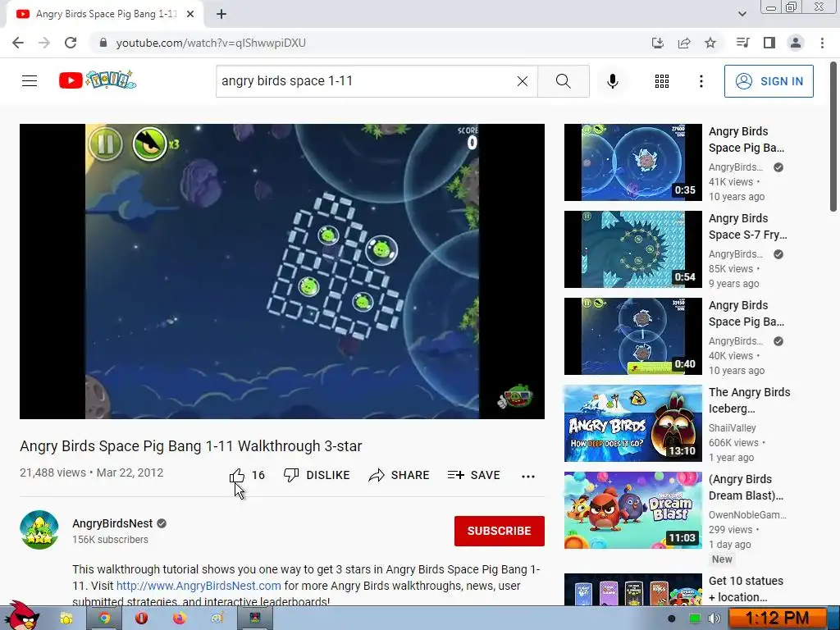The height and width of the screenshot is (630, 840).
Task: Open the YouTube apps grid
Action: pos(662,81)
